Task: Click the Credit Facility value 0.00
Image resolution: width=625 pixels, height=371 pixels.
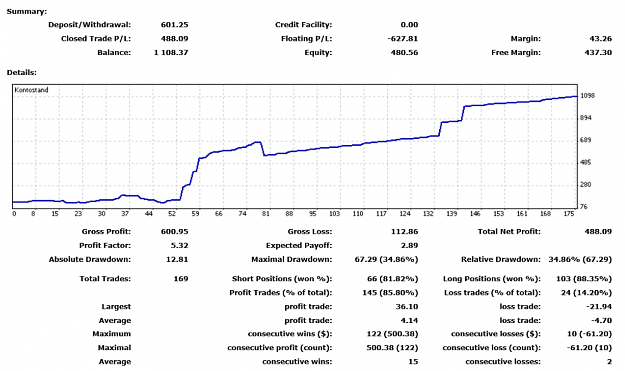Action: click(409, 25)
